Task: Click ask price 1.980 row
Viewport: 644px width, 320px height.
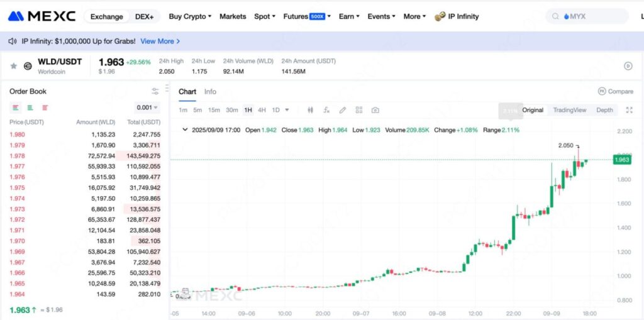Action: [85, 135]
